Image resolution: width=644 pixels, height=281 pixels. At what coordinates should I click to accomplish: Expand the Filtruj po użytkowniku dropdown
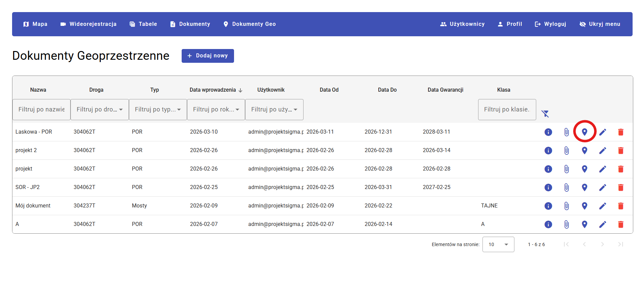coord(274,109)
